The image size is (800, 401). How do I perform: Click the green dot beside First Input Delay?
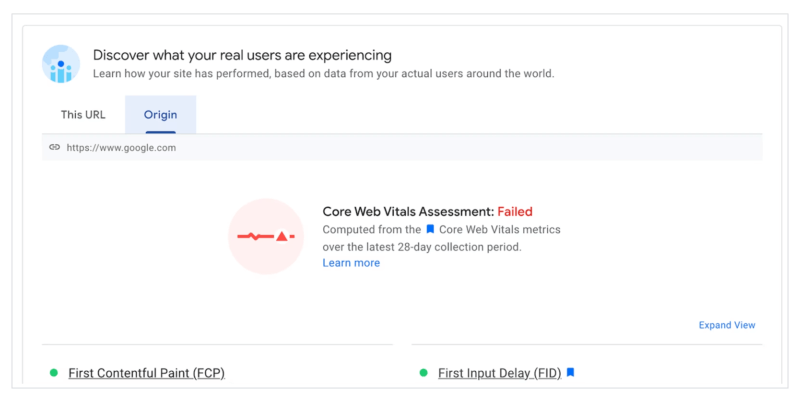pos(423,373)
